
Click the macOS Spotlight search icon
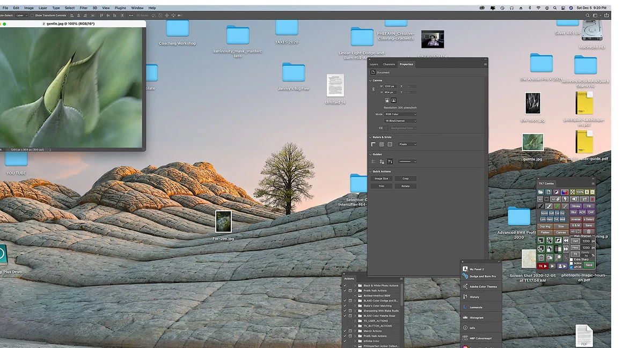pos(554,8)
